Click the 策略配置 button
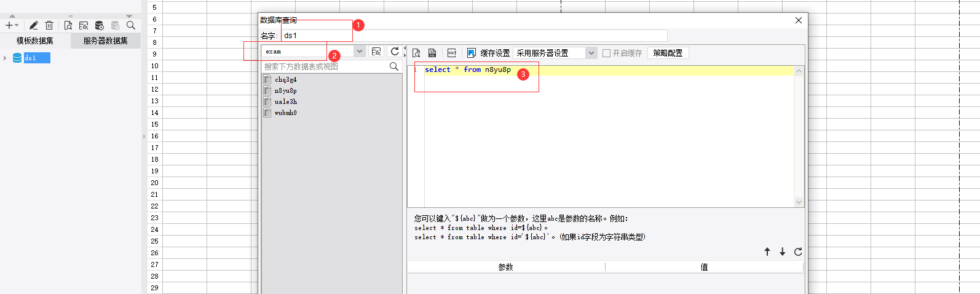 pyautogui.click(x=668, y=53)
